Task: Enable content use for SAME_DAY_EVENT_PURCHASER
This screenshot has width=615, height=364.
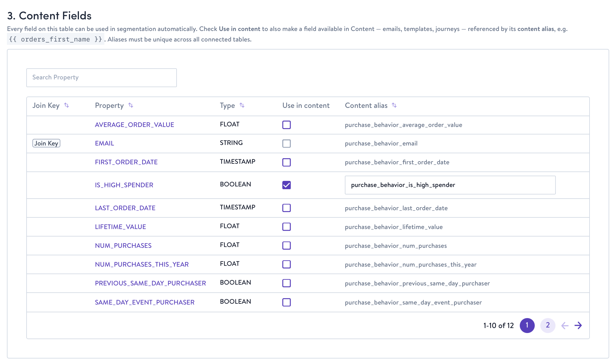Action: coord(286,302)
